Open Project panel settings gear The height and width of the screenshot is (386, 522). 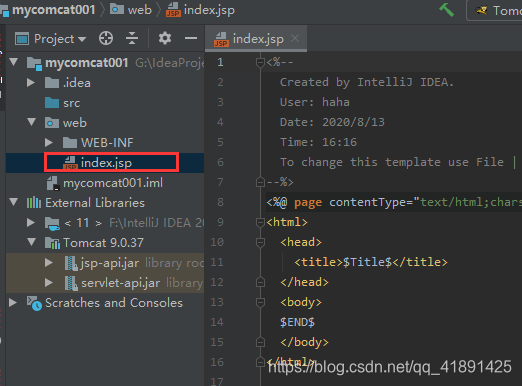pos(165,38)
